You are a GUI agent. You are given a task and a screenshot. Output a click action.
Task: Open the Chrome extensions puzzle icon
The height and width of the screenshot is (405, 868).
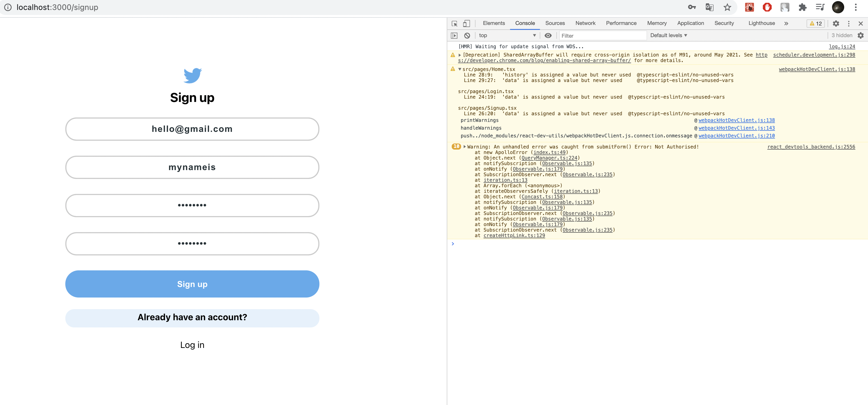(803, 7)
